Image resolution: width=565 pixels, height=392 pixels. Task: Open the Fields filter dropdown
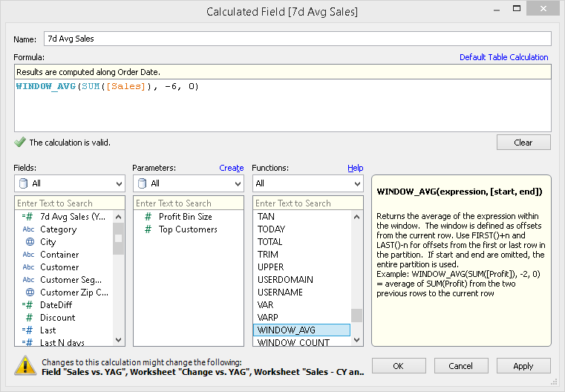coord(69,183)
